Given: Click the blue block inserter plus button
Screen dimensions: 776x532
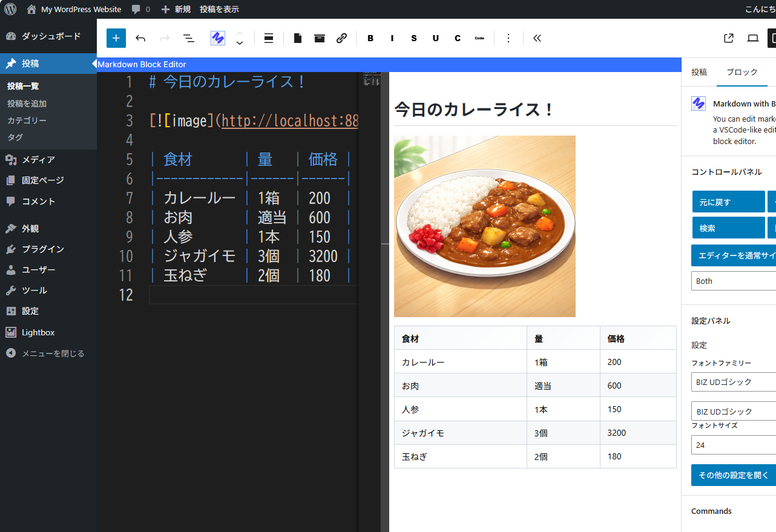Looking at the screenshot, I should point(116,38).
